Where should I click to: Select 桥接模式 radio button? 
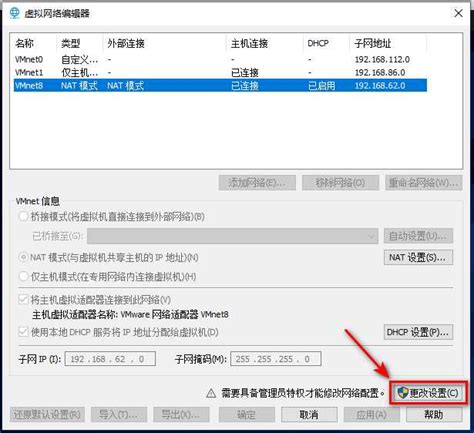[x=23, y=217]
